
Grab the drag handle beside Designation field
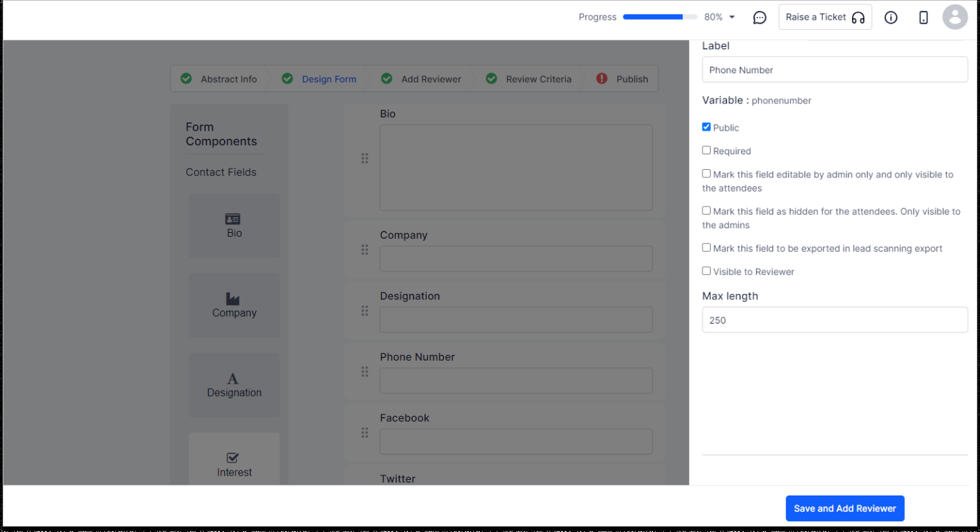tap(365, 311)
